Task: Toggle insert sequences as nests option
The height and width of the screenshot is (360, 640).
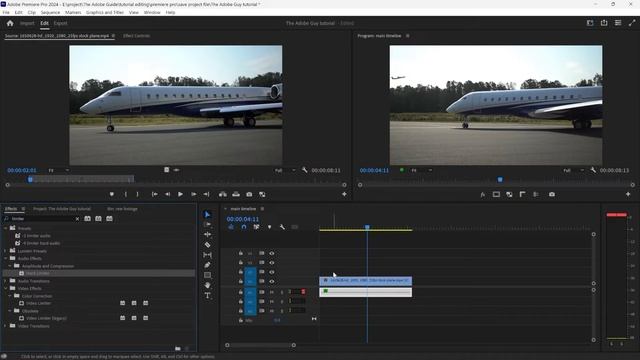Action: pyautogui.click(x=231, y=227)
